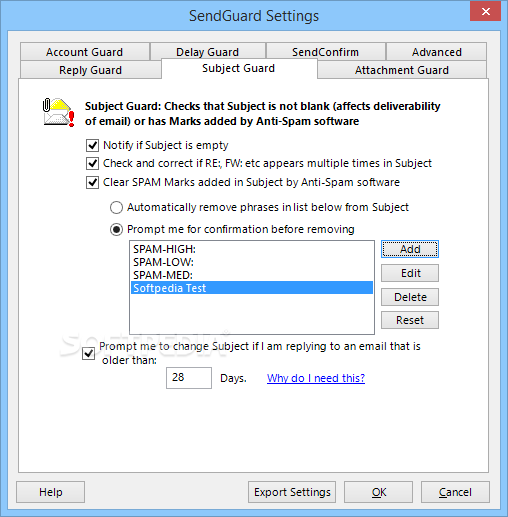Viewport: 508px width, 517px height.
Task: Click the Help button
Action: 51,492
